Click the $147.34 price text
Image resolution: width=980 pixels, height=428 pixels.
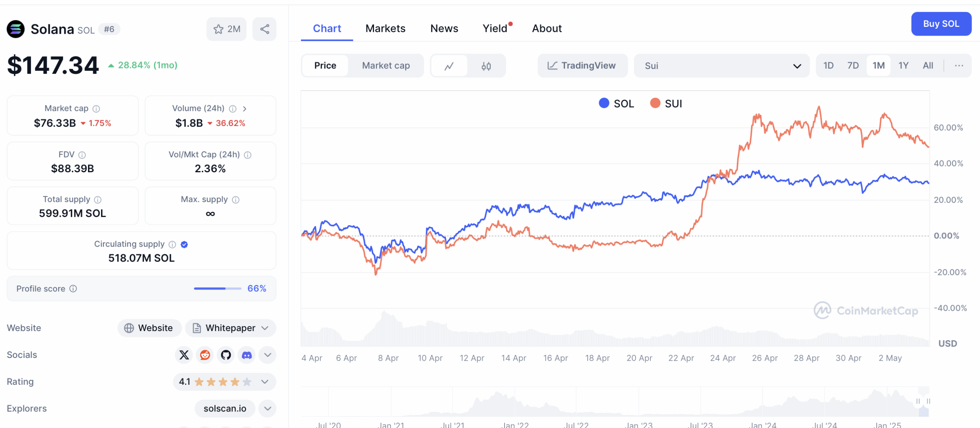pyautogui.click(x=53, y=65)
